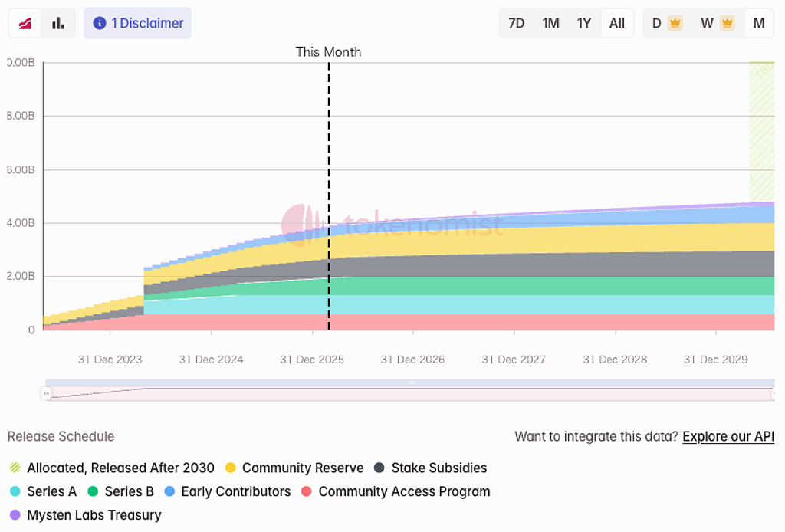Select the monthly M interval button
The height and width of the screenshot is (532, 785).
pos(759,23)
